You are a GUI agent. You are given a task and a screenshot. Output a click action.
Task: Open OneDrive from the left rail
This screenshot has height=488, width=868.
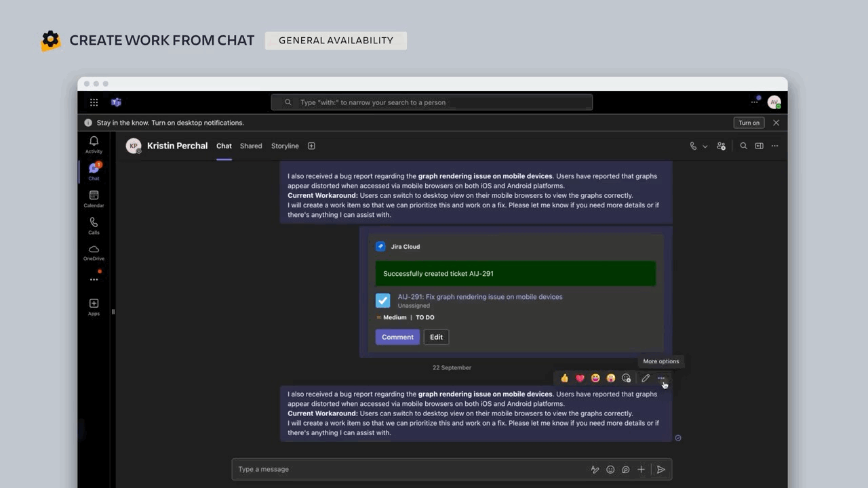[94, 252]
